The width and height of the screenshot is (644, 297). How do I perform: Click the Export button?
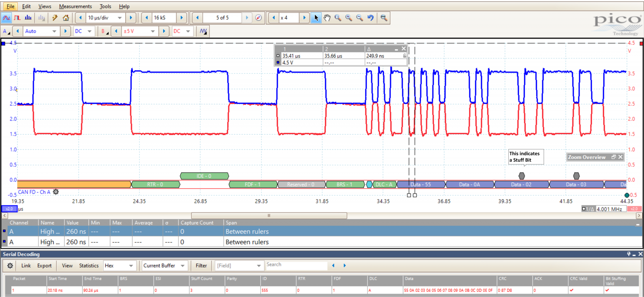[x=44, y=266]
